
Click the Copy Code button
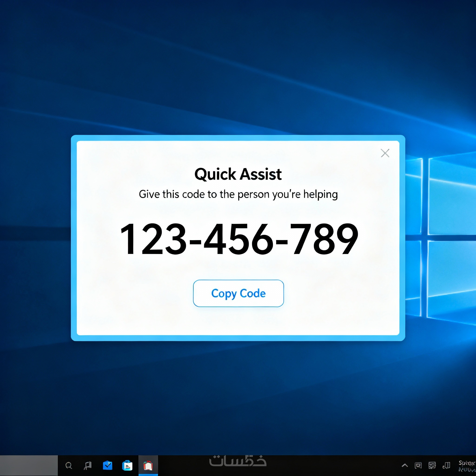(x=238, y=293)
